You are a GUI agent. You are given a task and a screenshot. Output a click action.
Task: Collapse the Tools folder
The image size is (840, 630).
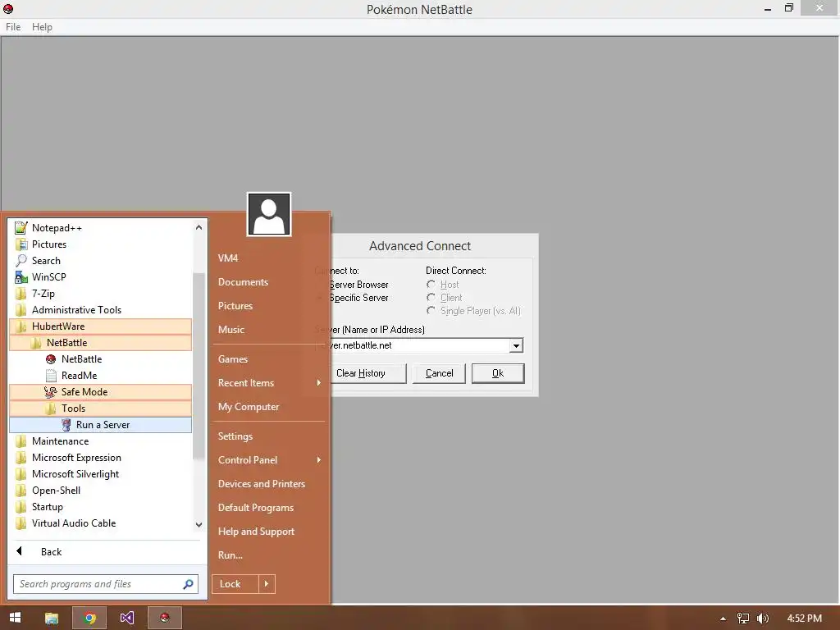[100, 409]
